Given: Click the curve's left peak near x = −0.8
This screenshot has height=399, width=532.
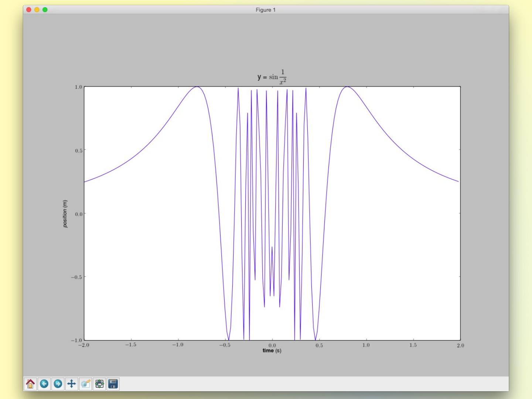Looking at the screenshot, I should (197, 87).
